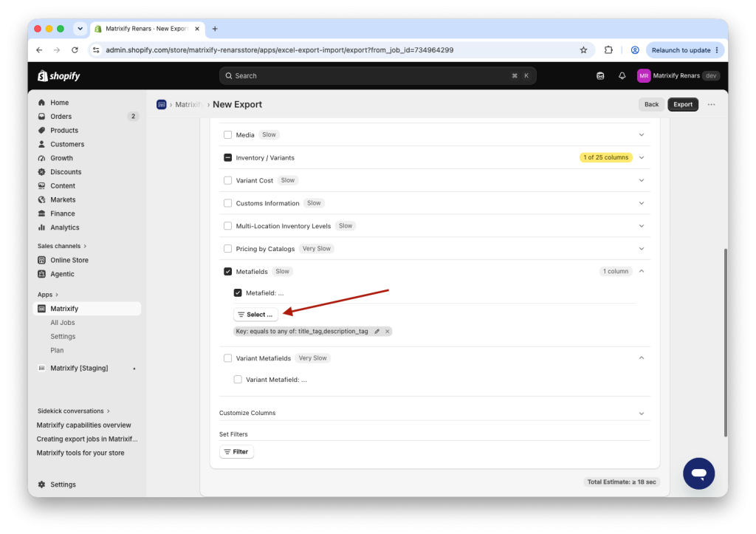Viewport: 756px width, 534px height.
Task: Check the Variant Metafield: ... checkbox
Action: pyautogui.click(x=238, y=380)
